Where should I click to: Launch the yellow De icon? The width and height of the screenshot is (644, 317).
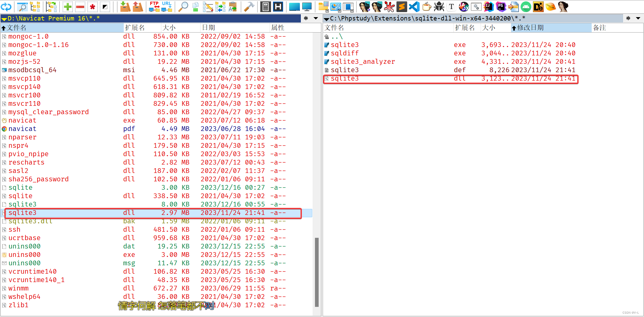point(538,6)
